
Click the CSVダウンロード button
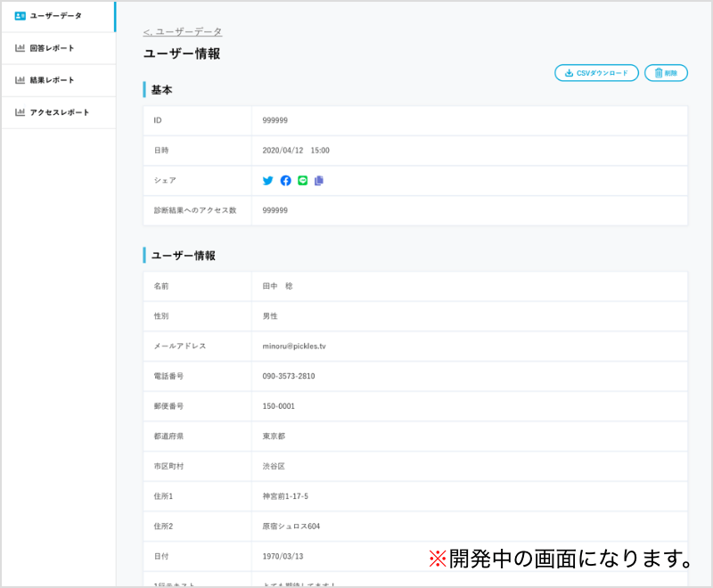coord(596,73)
